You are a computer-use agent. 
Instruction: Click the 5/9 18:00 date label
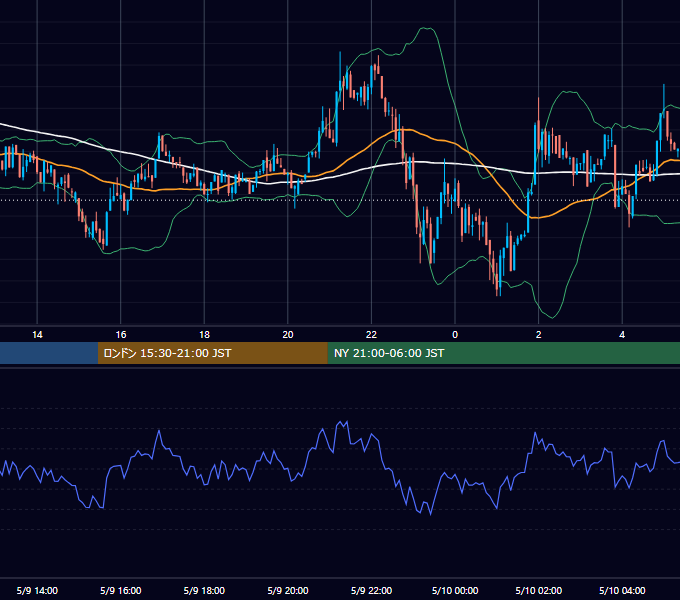click(x=204, y=590)
